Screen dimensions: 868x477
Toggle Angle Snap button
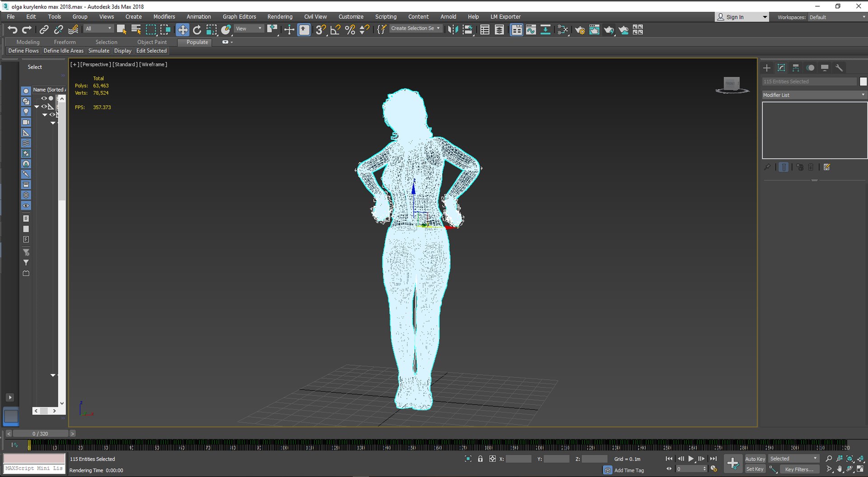(x=335, y=30)
